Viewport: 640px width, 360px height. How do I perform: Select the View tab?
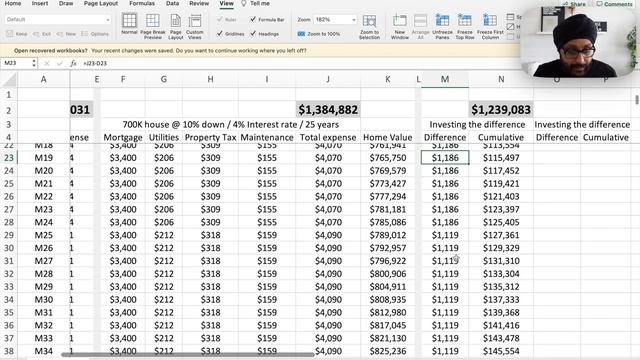pyautogui.click(x=226, y=3)
